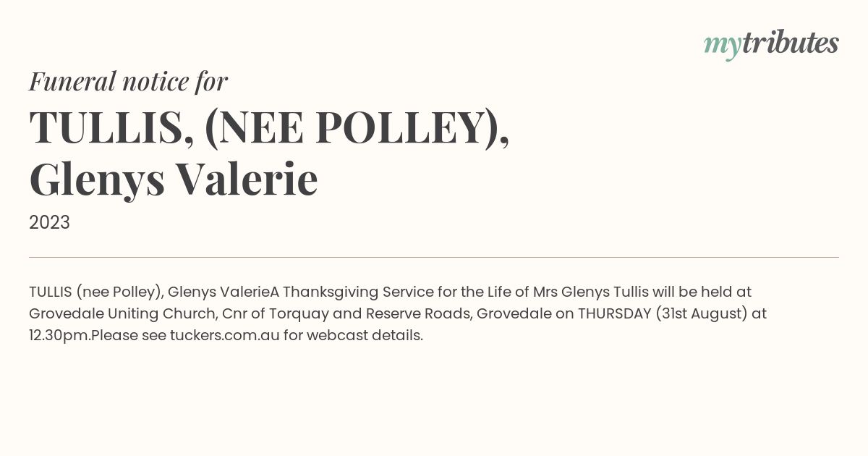Click the "Funeral notice for" heading
868x456 pixels.
coord(129,82)
